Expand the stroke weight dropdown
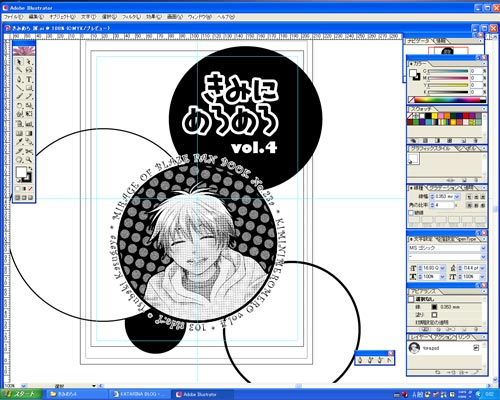Viewport: 500px width, 400px height. click(457, 197)
